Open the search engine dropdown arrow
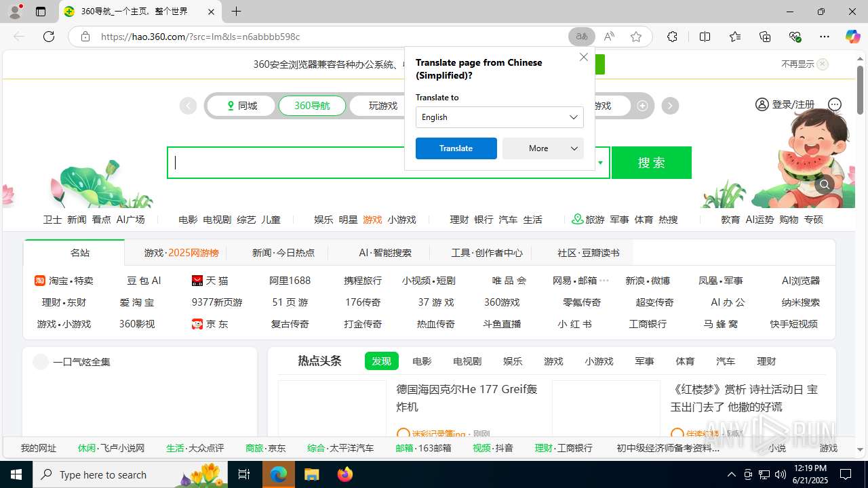868x488 pixels. click(600, 163)
